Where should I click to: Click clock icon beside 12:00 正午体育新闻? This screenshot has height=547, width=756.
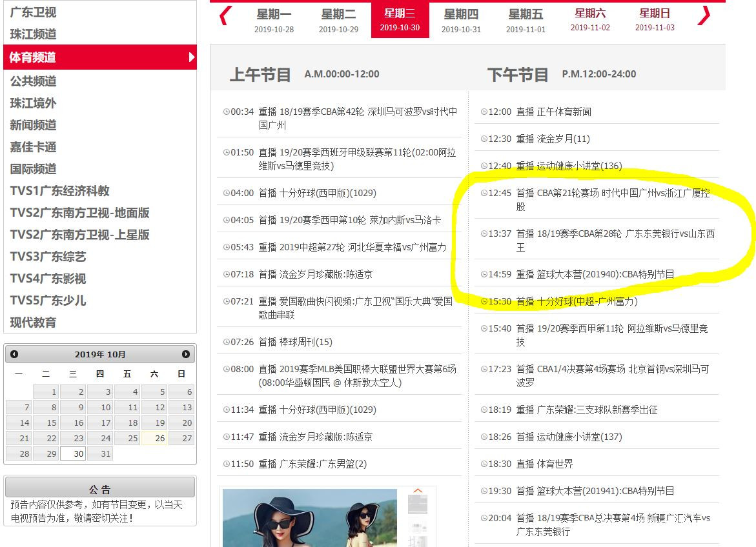(x=484, y=112)
